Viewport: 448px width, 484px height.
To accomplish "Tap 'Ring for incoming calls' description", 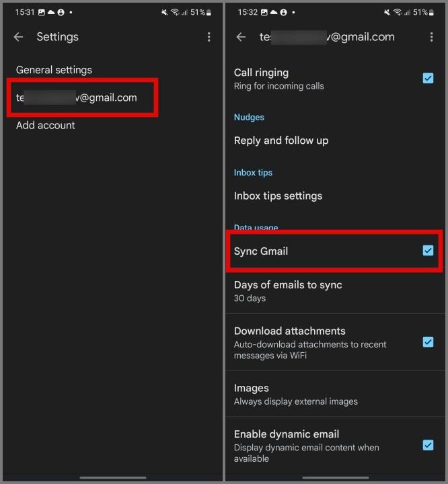I will click(279, 86).
